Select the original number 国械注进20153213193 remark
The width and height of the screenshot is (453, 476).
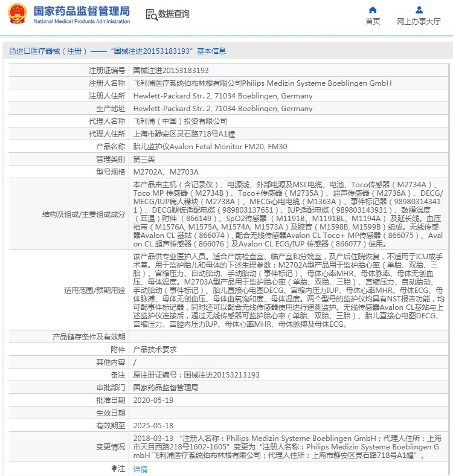click(x=196, y=375)
